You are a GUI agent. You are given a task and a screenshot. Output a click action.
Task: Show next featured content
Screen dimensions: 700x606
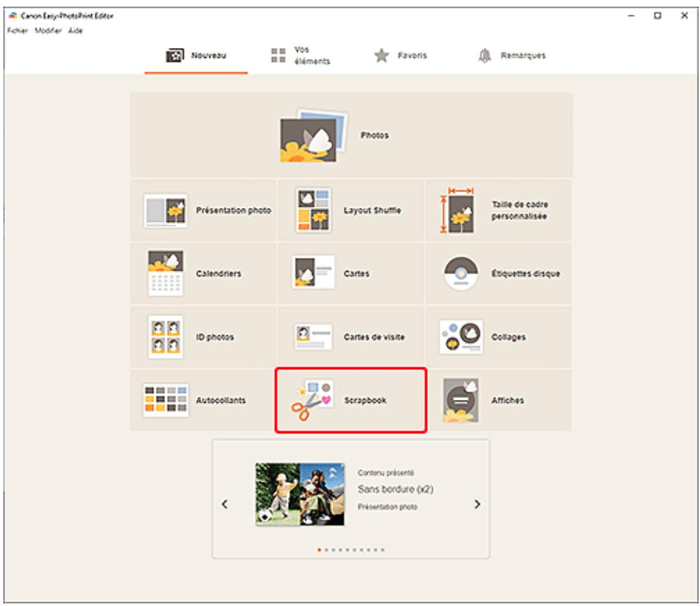pos(477,504)
